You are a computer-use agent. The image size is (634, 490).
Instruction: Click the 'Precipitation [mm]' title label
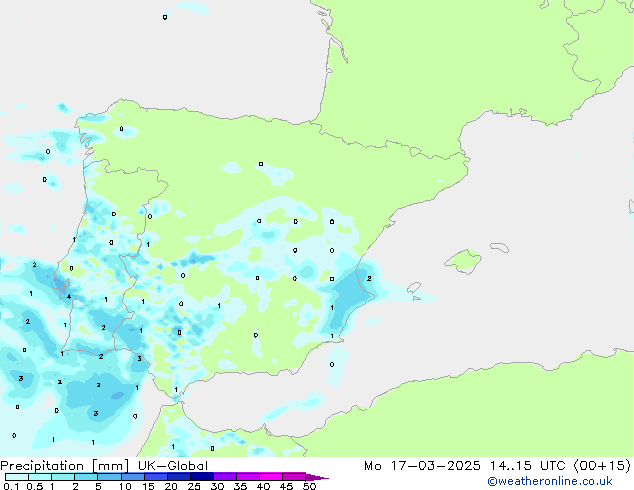tap(65, 466)
